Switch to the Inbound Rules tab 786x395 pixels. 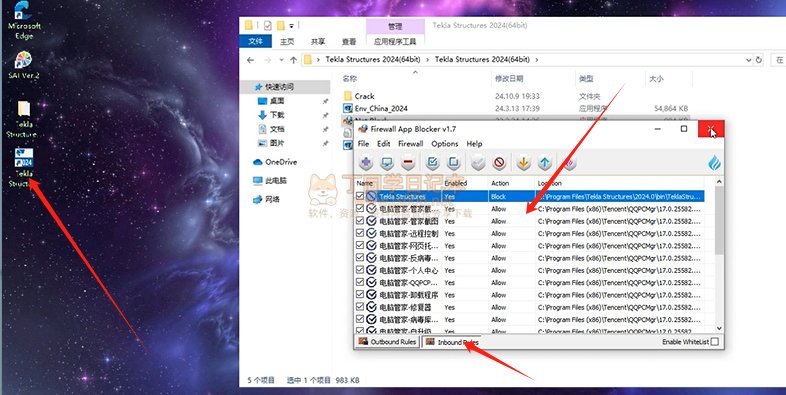[x=452, y=342]
